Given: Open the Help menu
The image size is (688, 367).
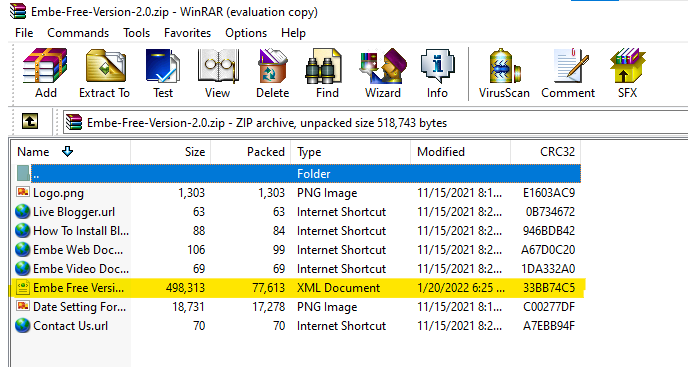Looking at the screenshot, I should (x=294, y=33).
